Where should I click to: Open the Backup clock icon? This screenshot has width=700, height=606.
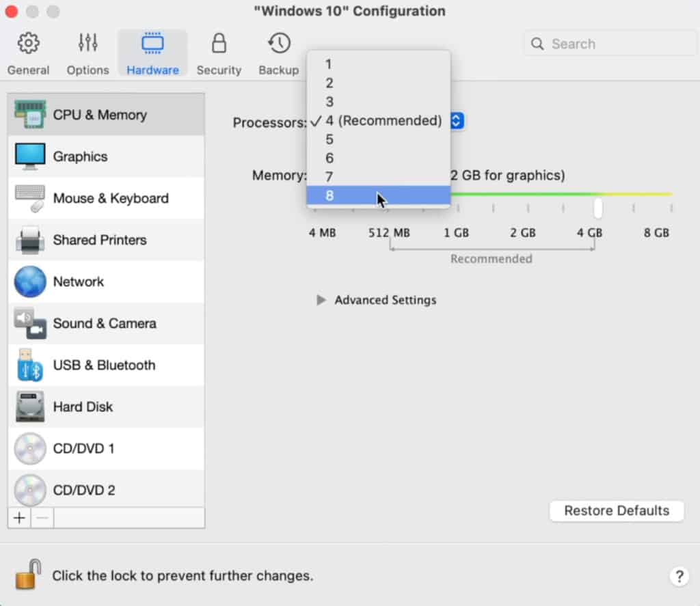click(279, 43)
